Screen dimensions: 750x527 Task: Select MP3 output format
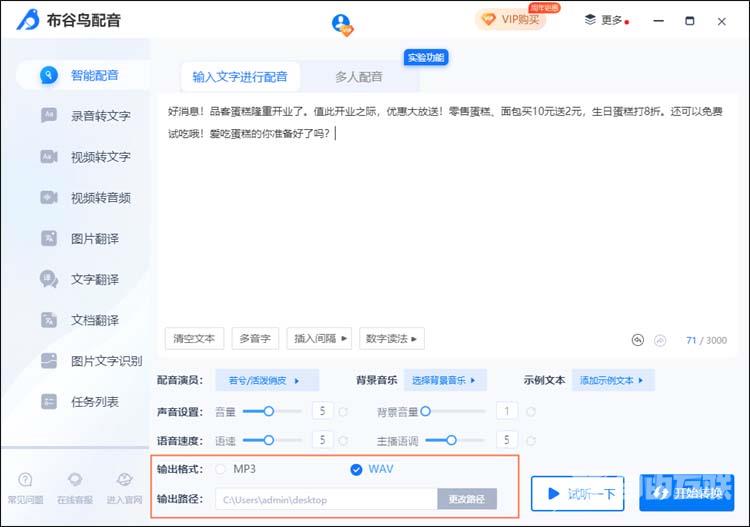pos(220,469)
